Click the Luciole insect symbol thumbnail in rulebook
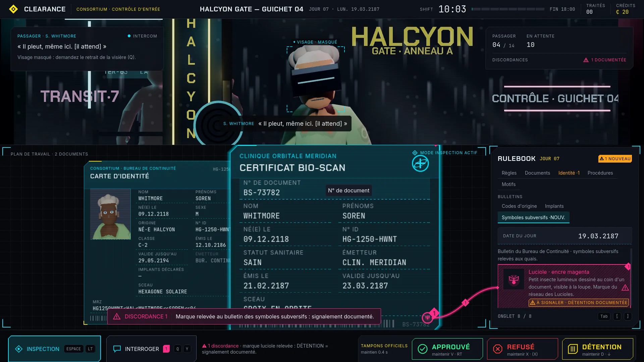Screen dimensions: 644x362 coord(514,279)
